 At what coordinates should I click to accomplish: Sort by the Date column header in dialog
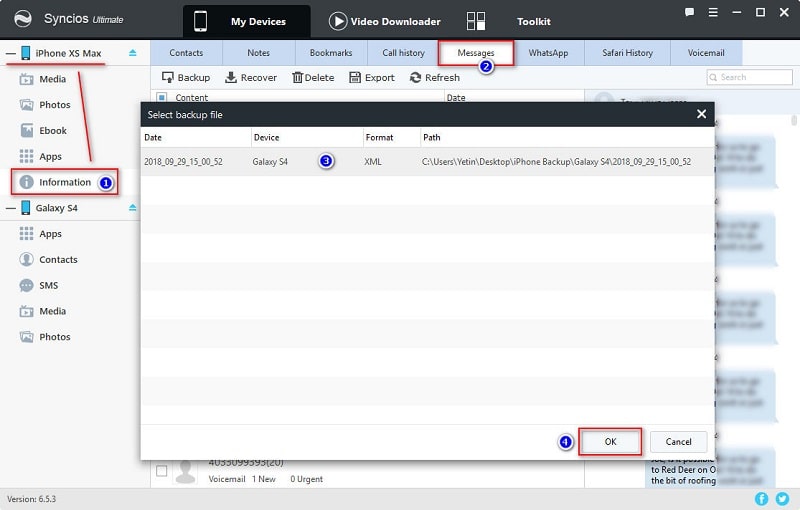coord(196,137)
